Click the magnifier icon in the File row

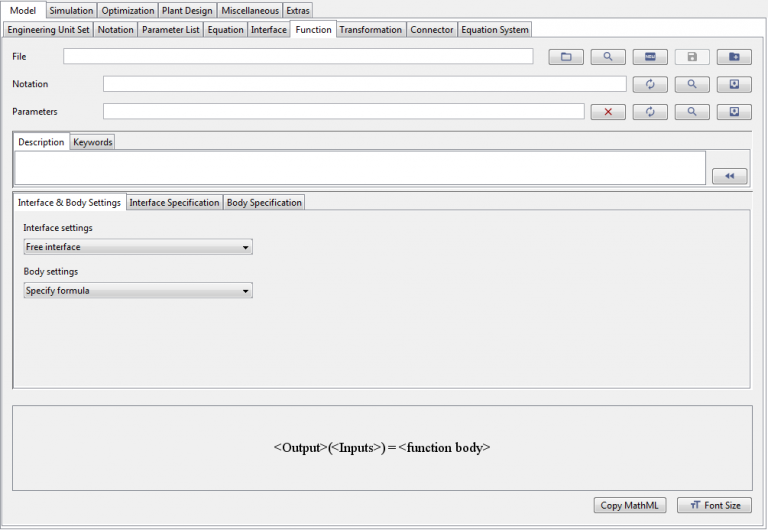(x=608, y=57)
